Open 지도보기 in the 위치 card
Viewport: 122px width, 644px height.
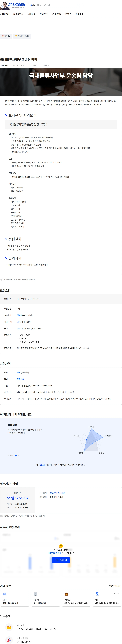[x=117, y=593]
